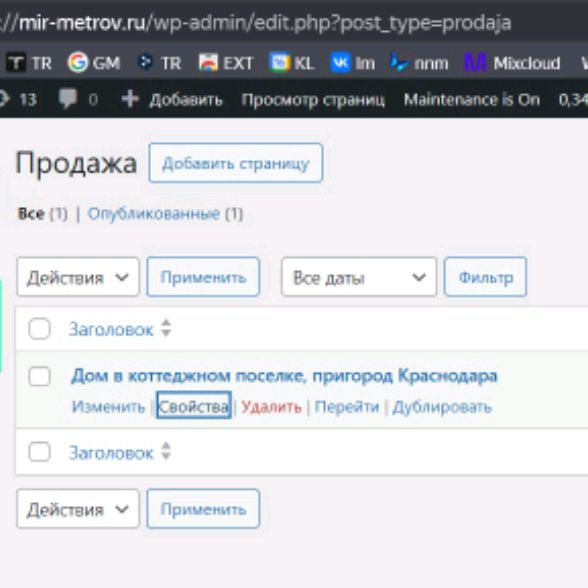Click the Продажа page heading

(x=76, y=164)
